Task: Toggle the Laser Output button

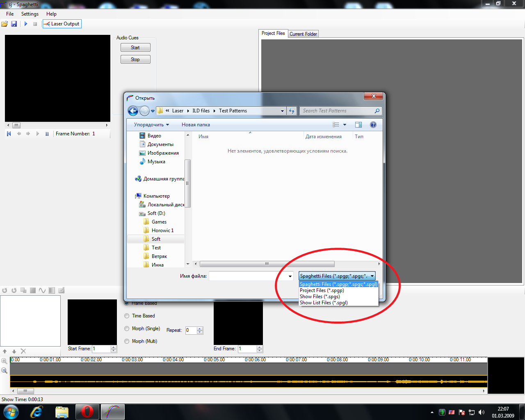Action: click(x=62, y=24)
